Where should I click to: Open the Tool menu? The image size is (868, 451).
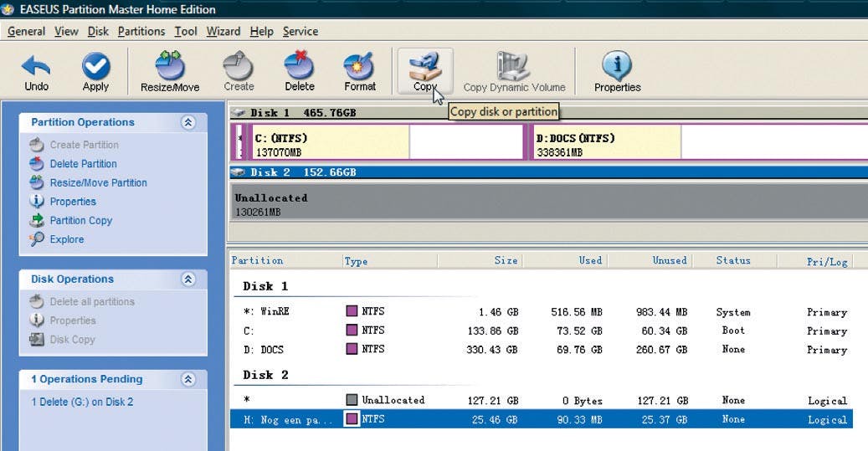click(186, 32)
